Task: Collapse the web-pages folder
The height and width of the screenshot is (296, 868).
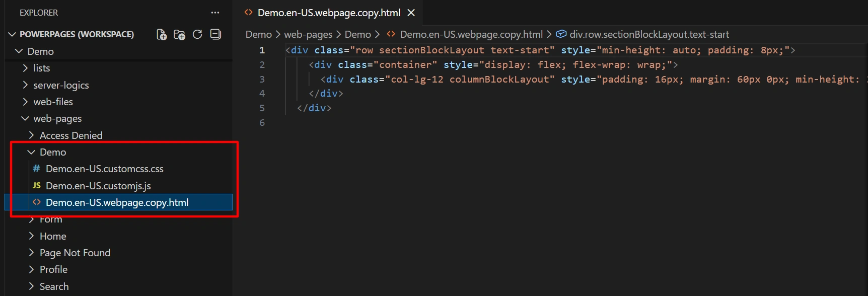Action: tap(25, 118)
